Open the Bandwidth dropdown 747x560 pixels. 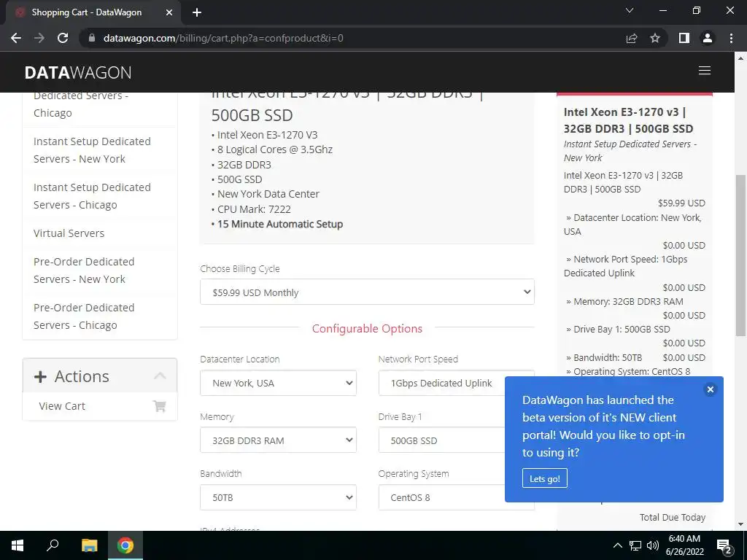278,497
